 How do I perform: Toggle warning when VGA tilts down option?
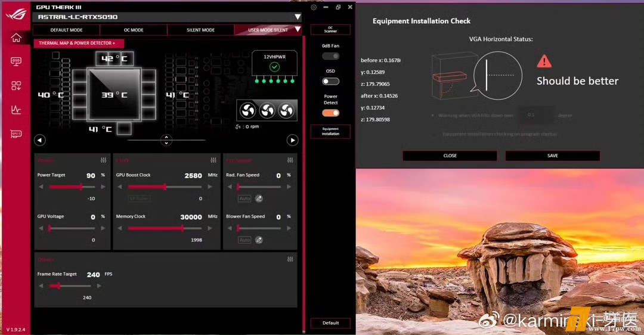(x=433, y=116)
